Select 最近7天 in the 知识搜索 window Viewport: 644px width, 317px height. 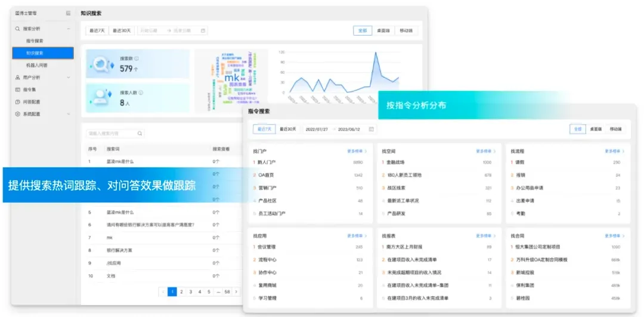coord(97,30)
